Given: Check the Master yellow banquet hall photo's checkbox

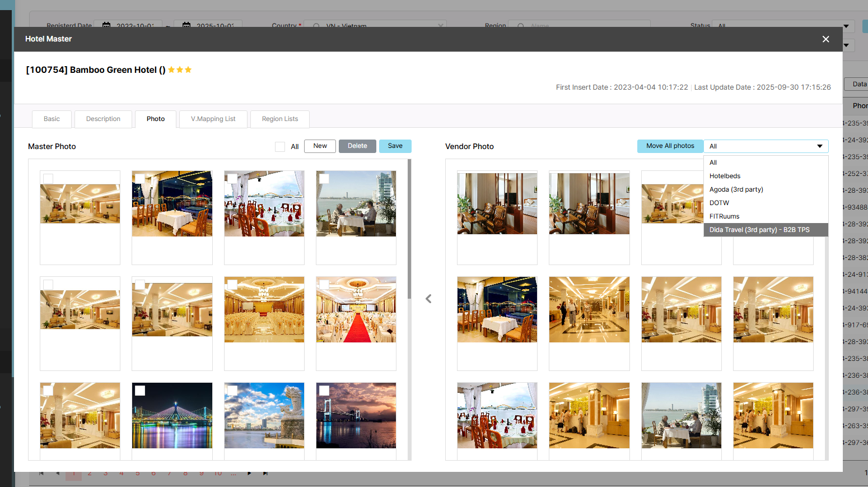Looking at the screenshot, I should (232, 284).
